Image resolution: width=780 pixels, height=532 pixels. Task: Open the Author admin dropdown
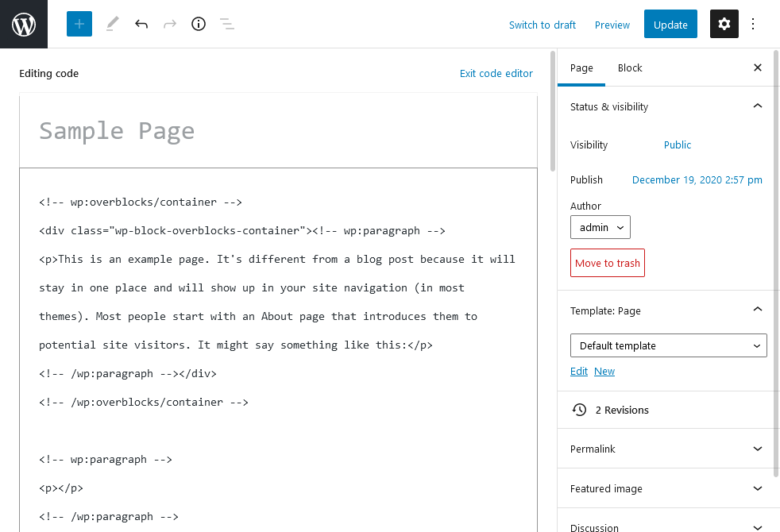(600, 227)
